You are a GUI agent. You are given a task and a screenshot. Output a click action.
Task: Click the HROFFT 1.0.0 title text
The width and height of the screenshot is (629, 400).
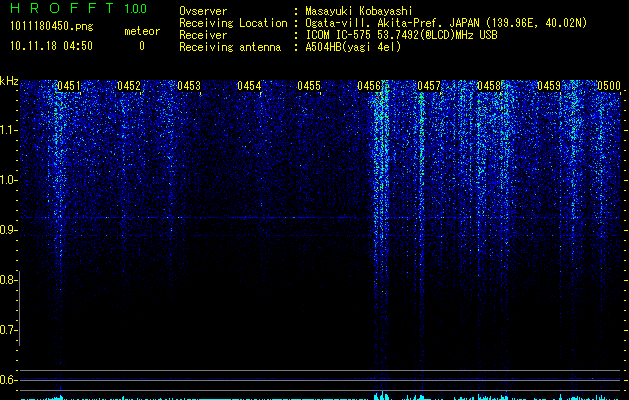79,8
